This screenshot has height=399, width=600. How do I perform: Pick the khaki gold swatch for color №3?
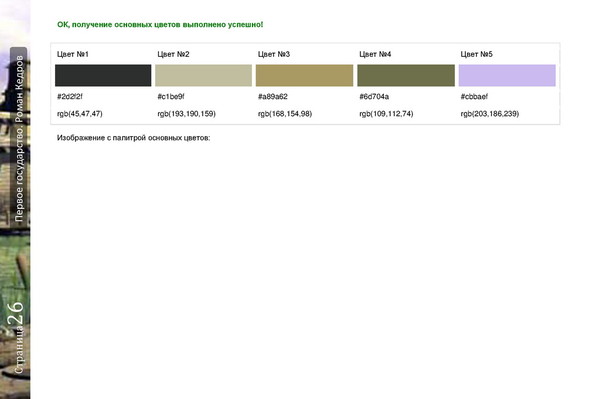305,75
